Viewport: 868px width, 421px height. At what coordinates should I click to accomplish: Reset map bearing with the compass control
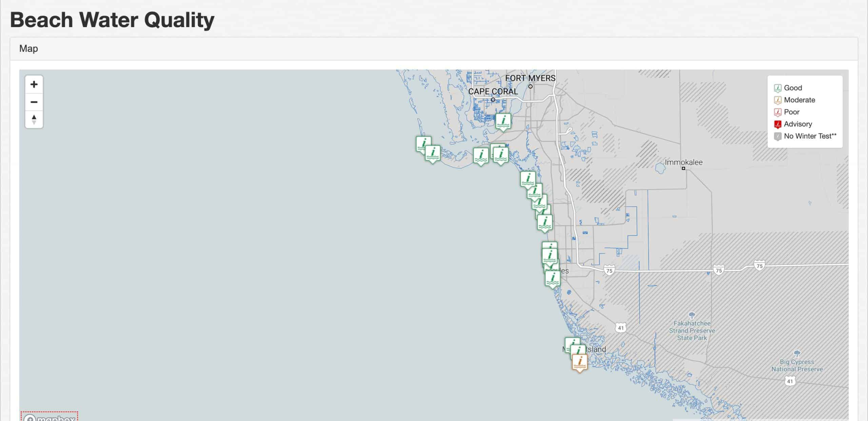point(34,119)
